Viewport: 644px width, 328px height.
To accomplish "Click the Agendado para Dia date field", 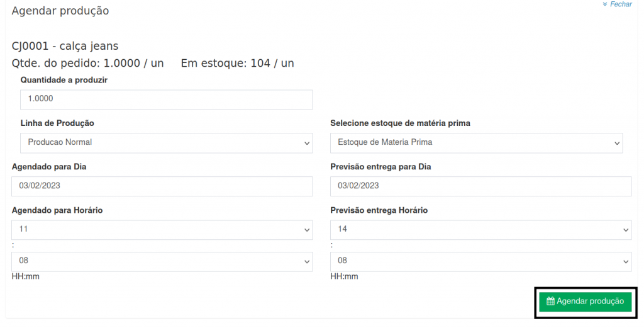I will [162, 186].
